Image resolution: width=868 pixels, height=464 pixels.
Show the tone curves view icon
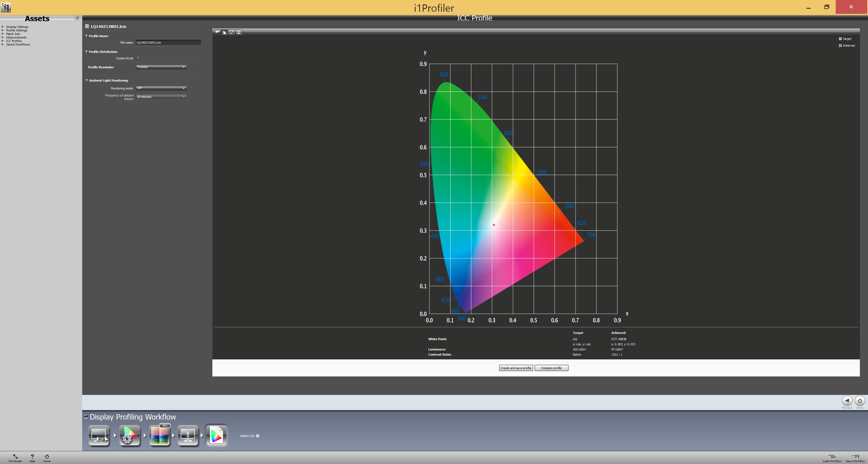(232, 32)
